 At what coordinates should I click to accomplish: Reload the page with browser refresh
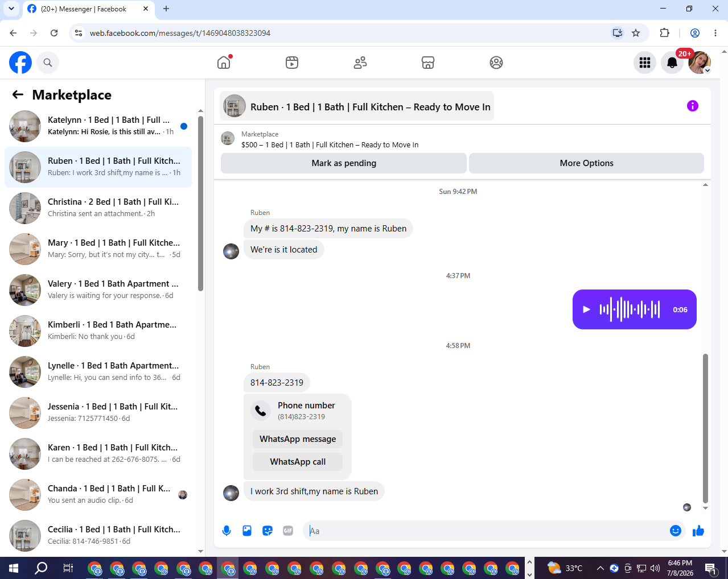(x=54, y=33)
